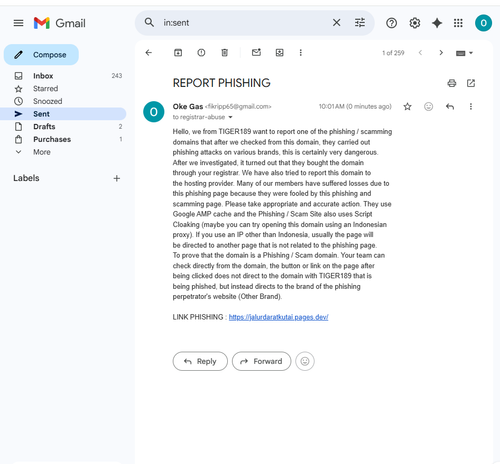Go to the older conversation
500x464 pixels.
(441, 53)
